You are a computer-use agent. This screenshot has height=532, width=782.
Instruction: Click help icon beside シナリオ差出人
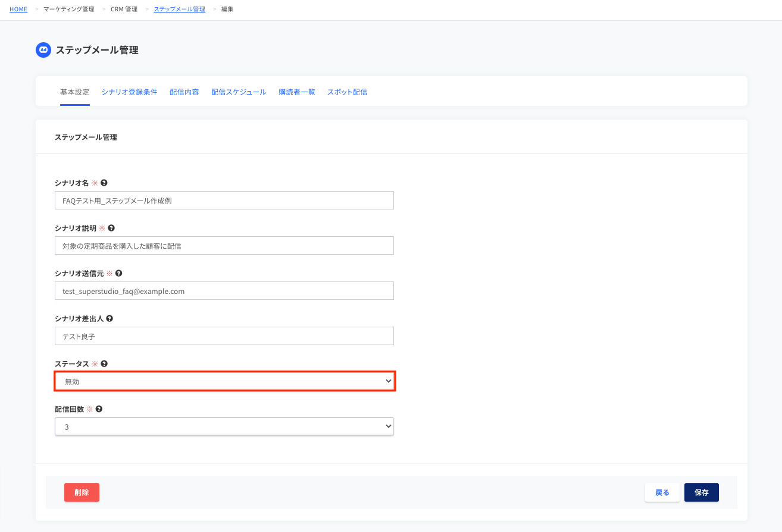[x=110, y=318]
